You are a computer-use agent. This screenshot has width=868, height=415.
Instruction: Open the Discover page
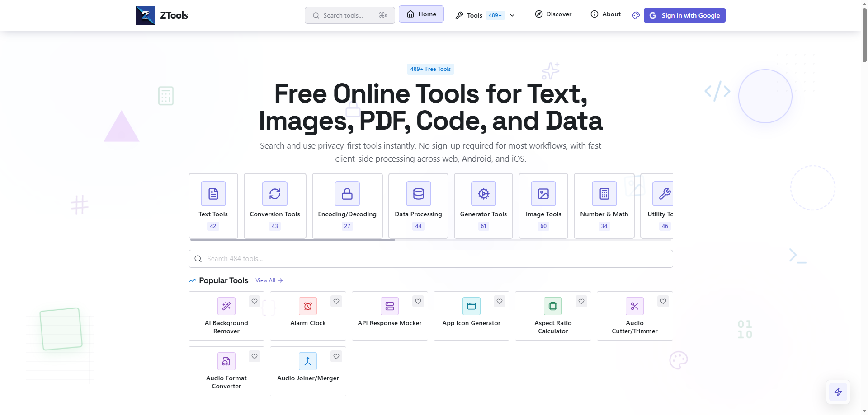click(553, 14)
